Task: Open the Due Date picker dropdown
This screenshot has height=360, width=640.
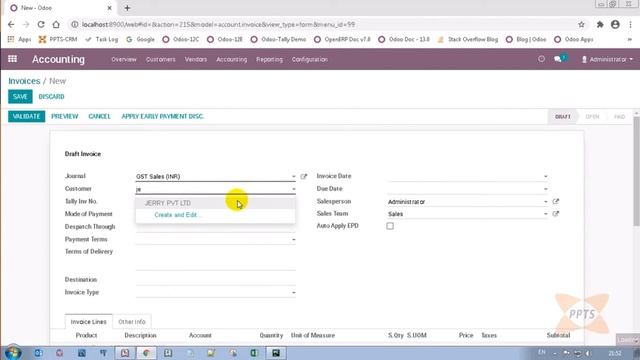Action: (545, 189)
